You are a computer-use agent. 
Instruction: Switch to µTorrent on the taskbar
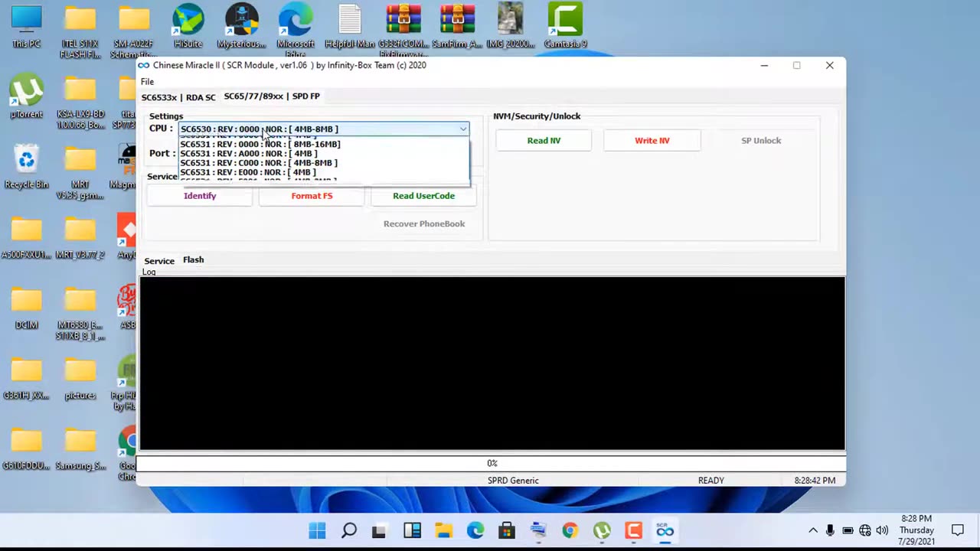[x=602, y=530]
